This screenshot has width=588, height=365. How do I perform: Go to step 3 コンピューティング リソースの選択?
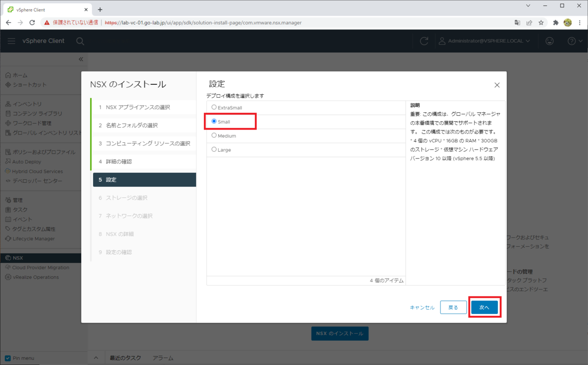coord(143,144)
